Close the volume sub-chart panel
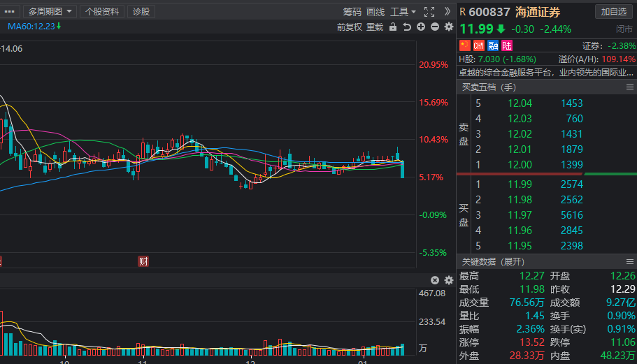 click(435, 280)
